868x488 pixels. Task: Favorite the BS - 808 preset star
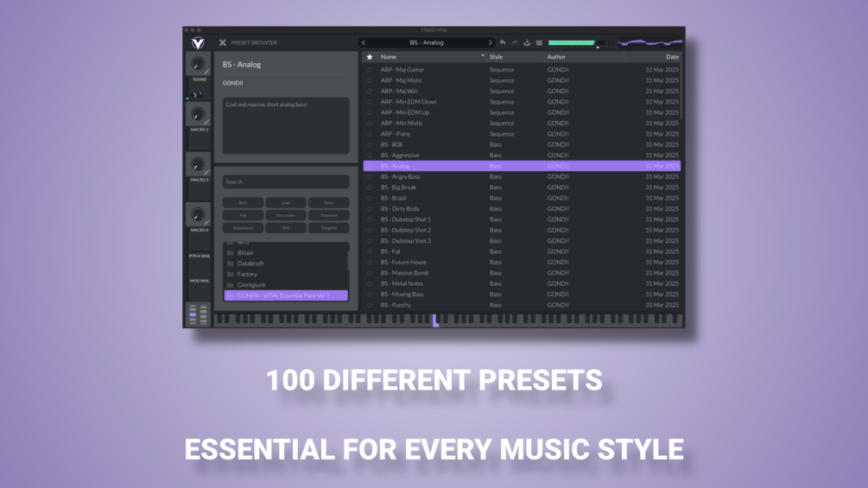pos(370,144)
